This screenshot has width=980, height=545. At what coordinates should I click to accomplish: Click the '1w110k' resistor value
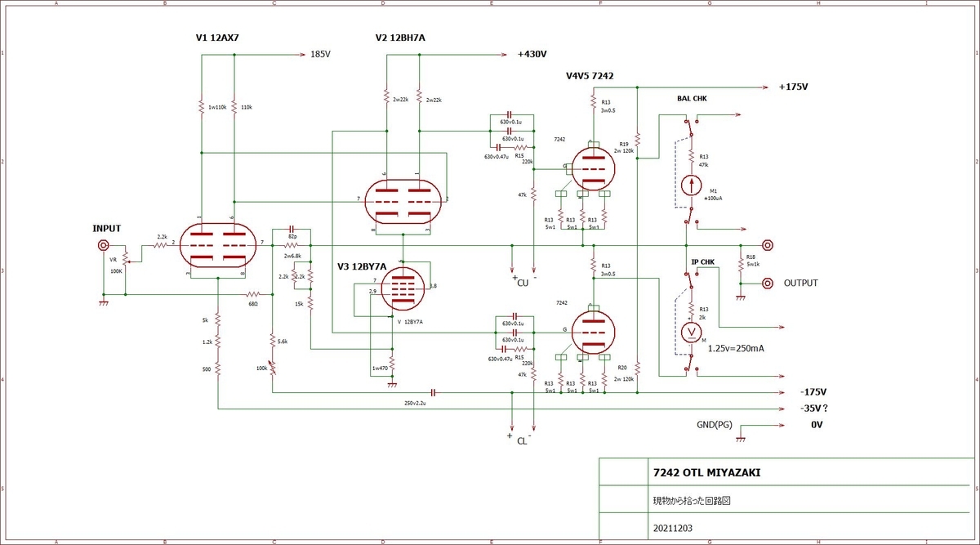(218, 107)
